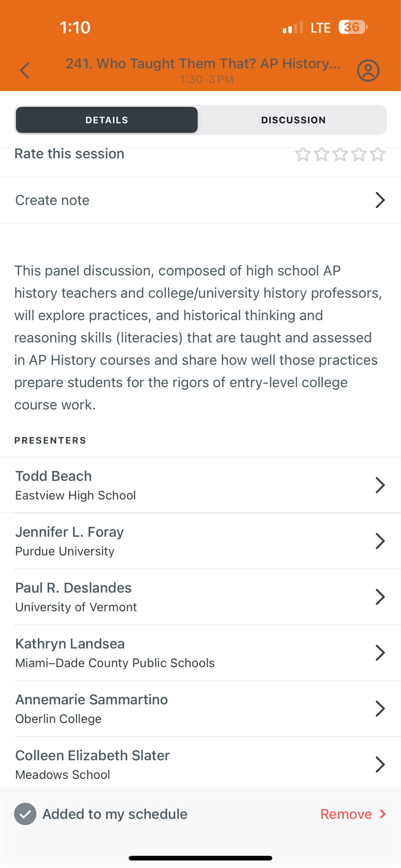The height and width of the screenshot is (868, 401).
Task: Rate the session two stars
Action: point(321,154)
